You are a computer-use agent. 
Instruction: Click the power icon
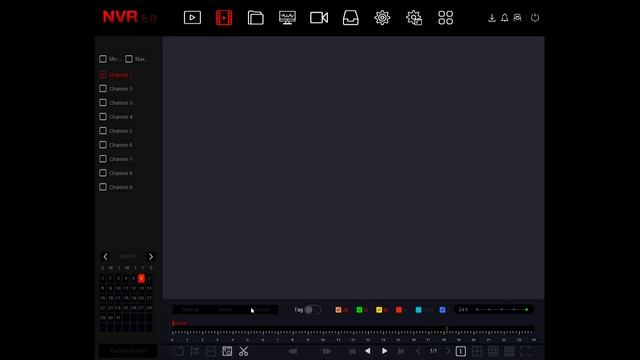click(535, 18)
